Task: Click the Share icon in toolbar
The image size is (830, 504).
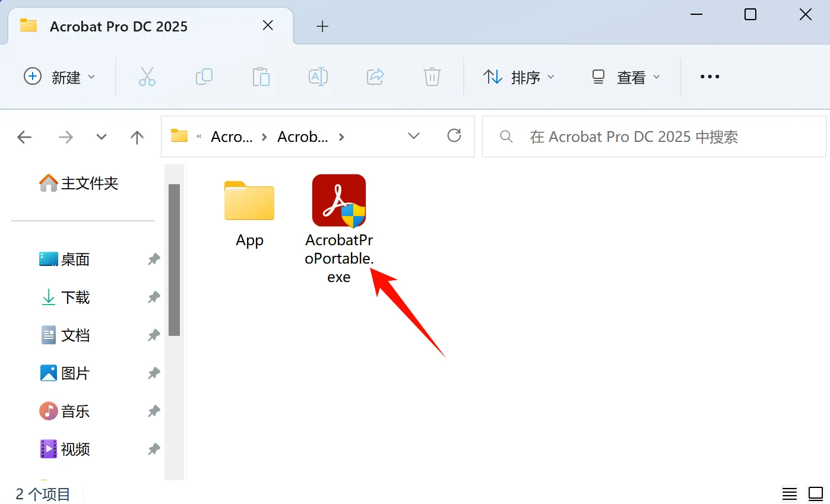Action: pos(375,77)
